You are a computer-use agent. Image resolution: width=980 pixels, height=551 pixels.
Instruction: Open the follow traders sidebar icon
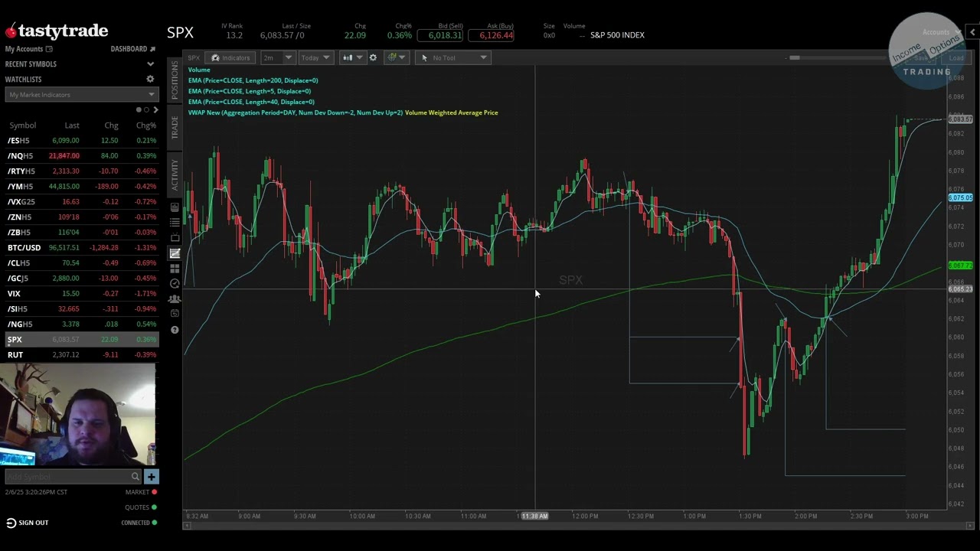[175, 298]
